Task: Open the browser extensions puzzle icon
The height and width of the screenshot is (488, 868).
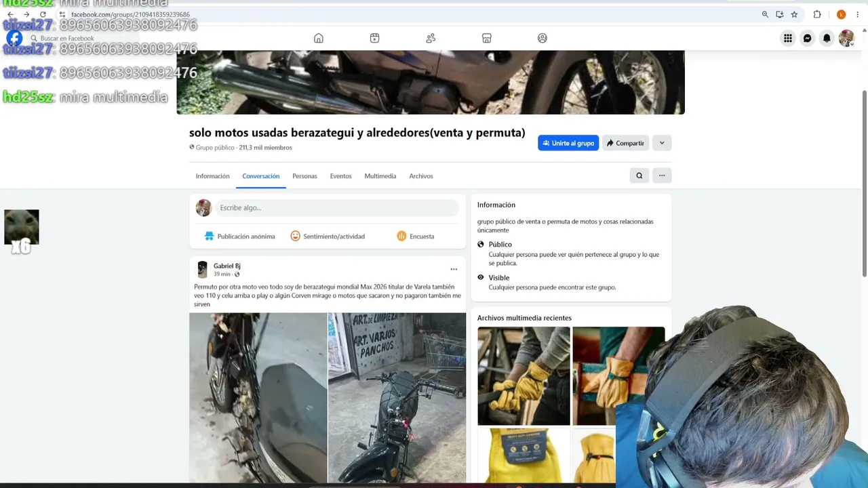Action: [817, 14]
